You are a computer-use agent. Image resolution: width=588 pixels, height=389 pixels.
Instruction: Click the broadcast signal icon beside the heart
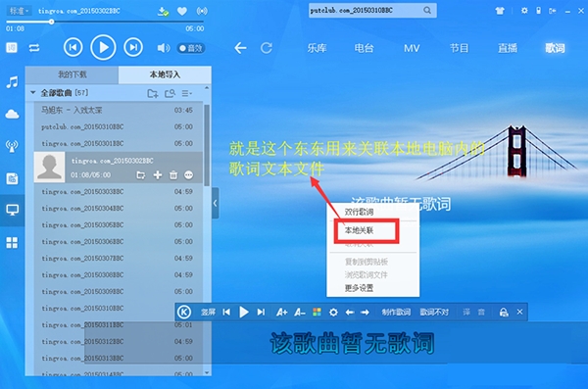(x=202, y=11)
